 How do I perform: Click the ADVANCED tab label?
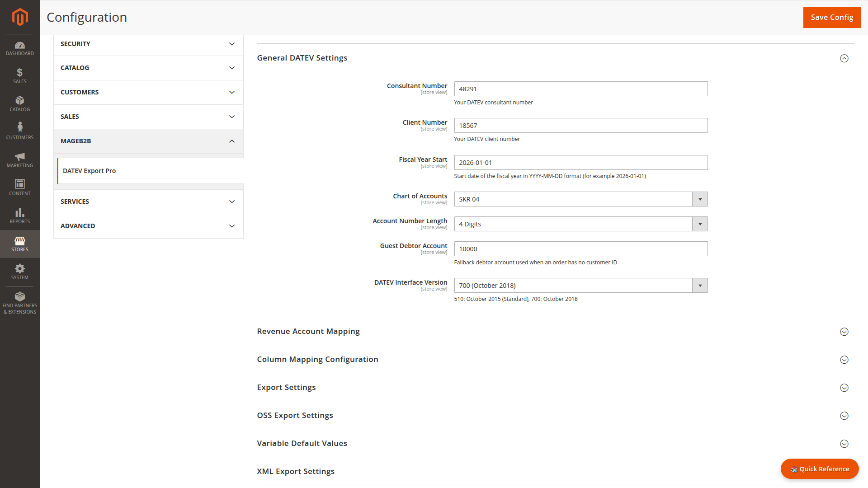click(78, 226)
